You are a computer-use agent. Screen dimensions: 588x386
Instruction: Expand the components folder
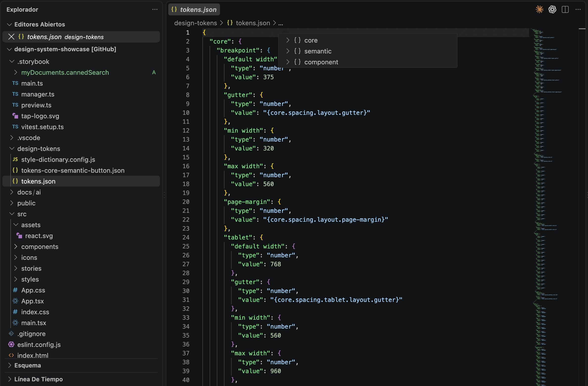[16, 246]
